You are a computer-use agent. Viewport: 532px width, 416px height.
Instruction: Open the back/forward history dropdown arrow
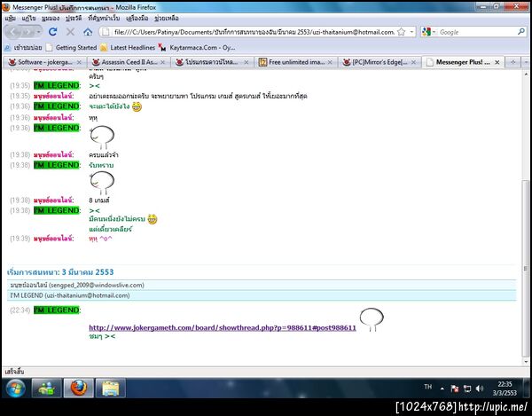coord(38,32)
